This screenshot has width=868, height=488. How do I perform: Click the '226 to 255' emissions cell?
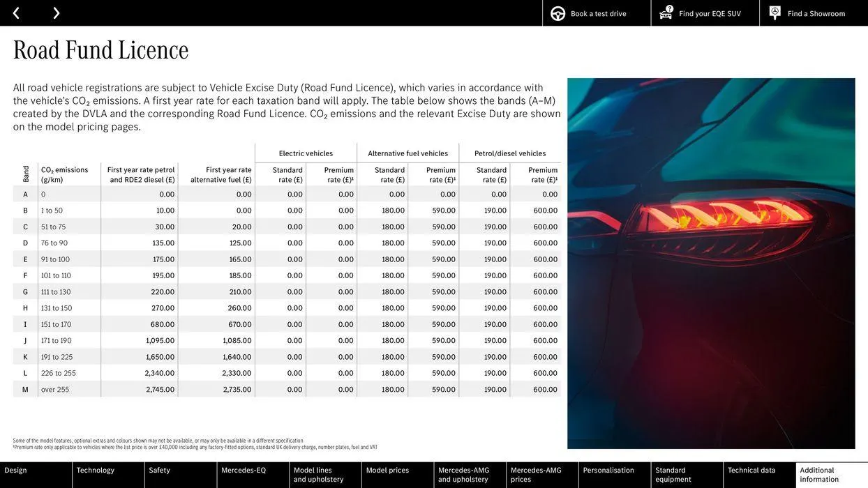[x=59, y=374]
